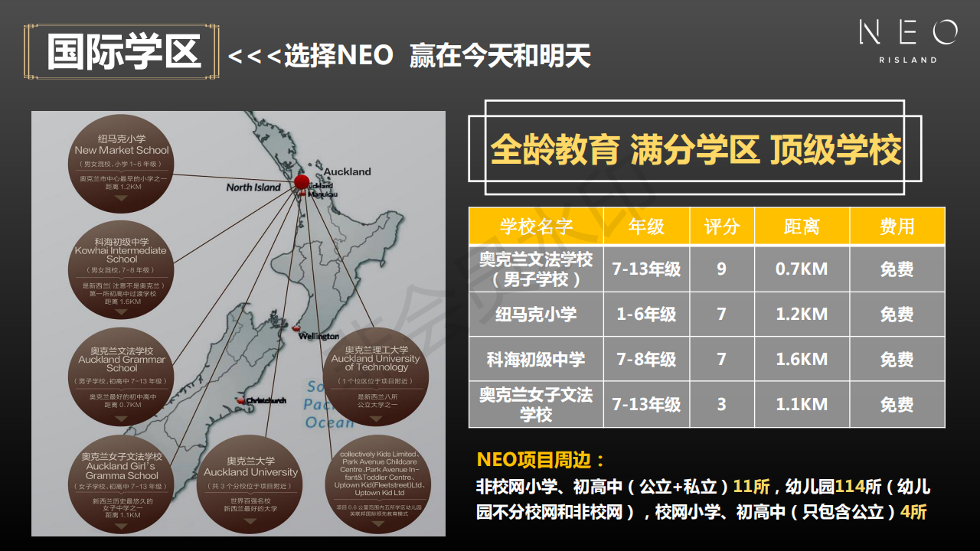Click the arrow under Kowhai Intermediate School
Image resolution: width=980 pixels, height=551 pixels.
point(121,312)
